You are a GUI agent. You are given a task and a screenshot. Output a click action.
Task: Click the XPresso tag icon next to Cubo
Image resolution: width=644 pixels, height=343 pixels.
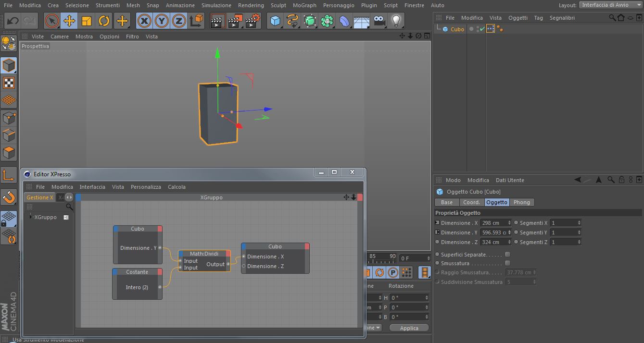point(490,29)
